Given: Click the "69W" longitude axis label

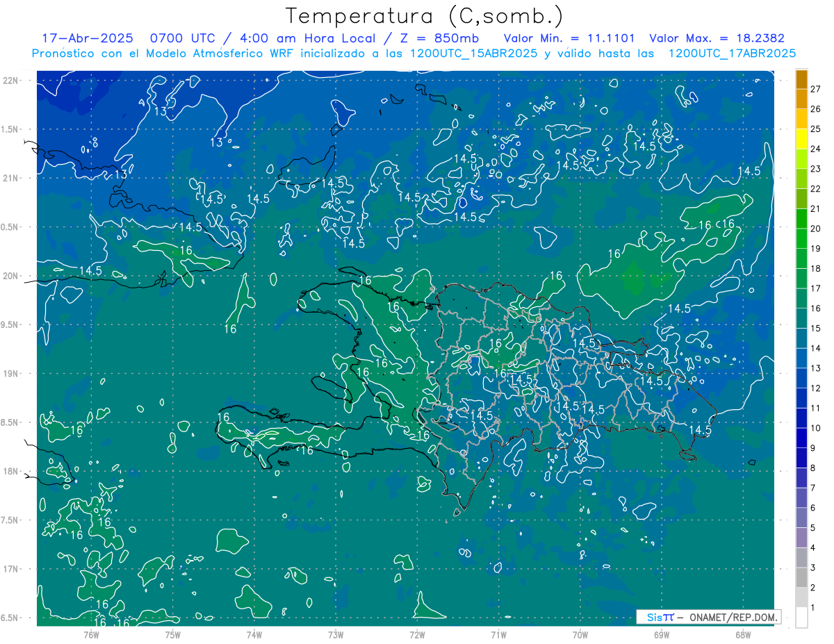Looking at the screenshot, I should [662, 634].
